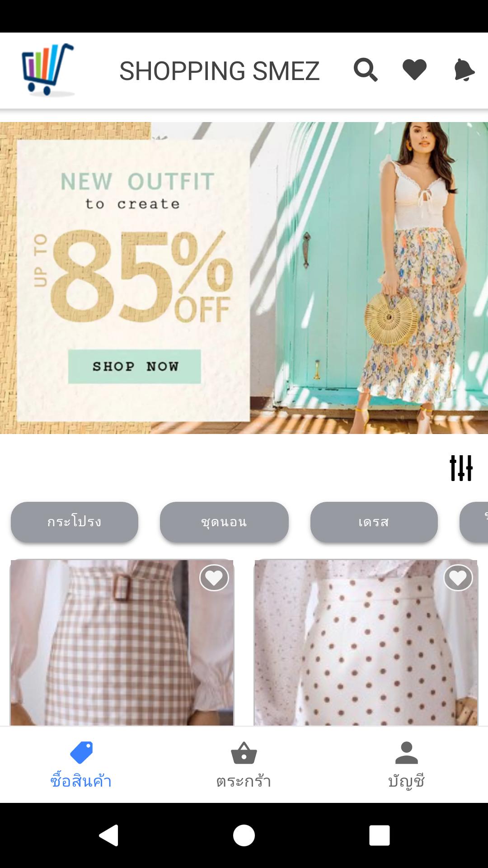Viewport: 488px width, 868px height.
Task: Tap Android back navigation button
Action: pyautogui.click(x=109, y=835)
